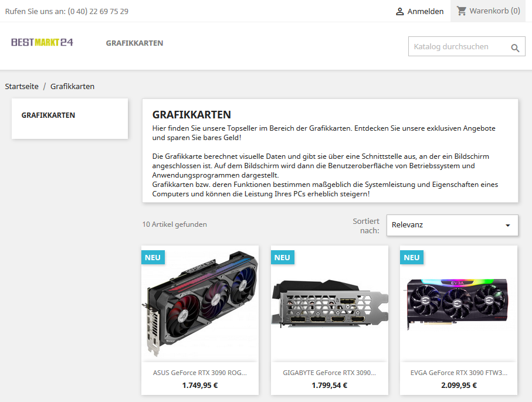Click the Grafikkarten breadcrumb link
Image resolution: width=532 pixels, height=402 pixels.
72,86
